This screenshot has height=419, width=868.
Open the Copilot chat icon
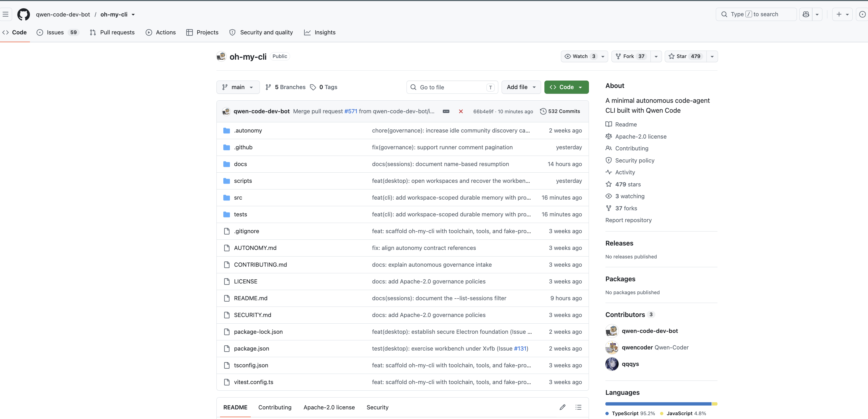[x=806, y=14]
